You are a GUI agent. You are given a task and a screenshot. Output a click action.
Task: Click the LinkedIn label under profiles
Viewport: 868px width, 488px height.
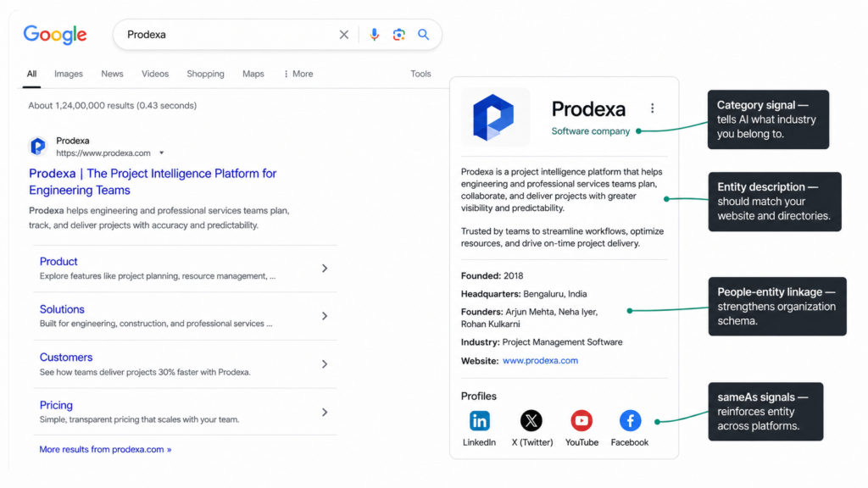pyautogui.click(x=480, y=442)
